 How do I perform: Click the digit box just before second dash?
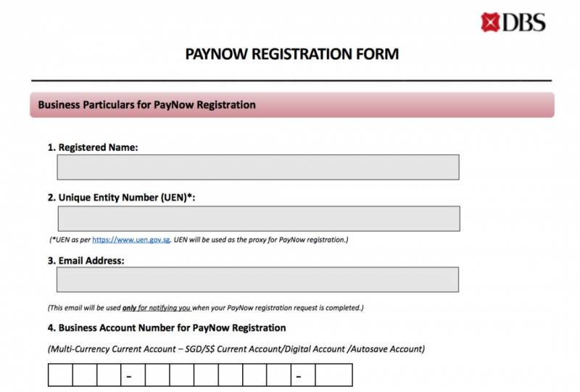[x=278, y=375]
